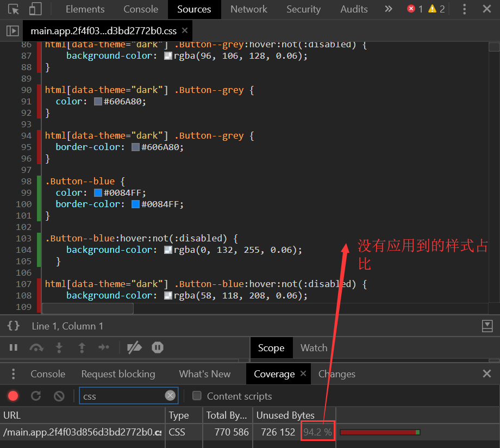Image resolution: width=500 pixels, height=448 pixels.
Task: Click the Line 1, Column 1 status
Action: click(x=67, y=326)
